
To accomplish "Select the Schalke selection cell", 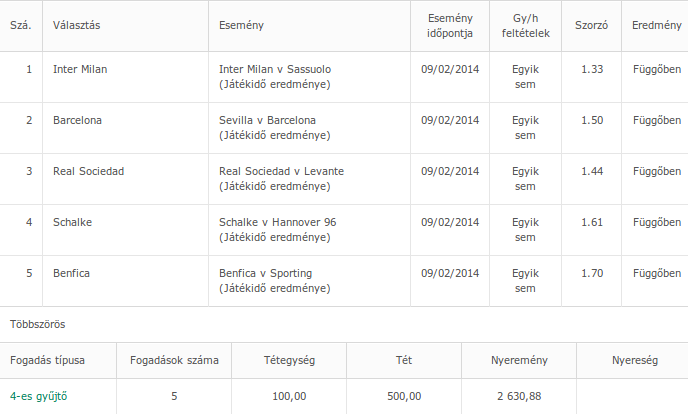I will coord(72,222).
